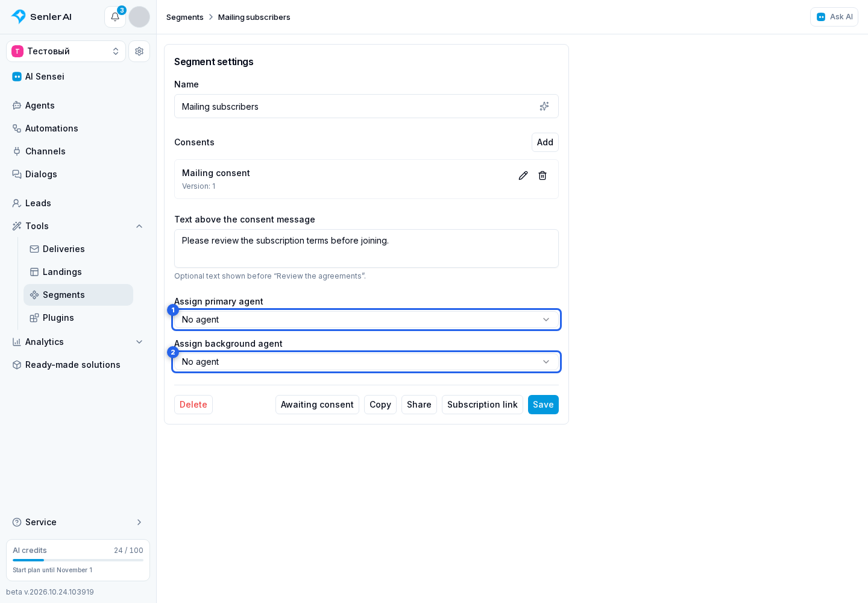Click the Channels plug icon

click(17, 151)
